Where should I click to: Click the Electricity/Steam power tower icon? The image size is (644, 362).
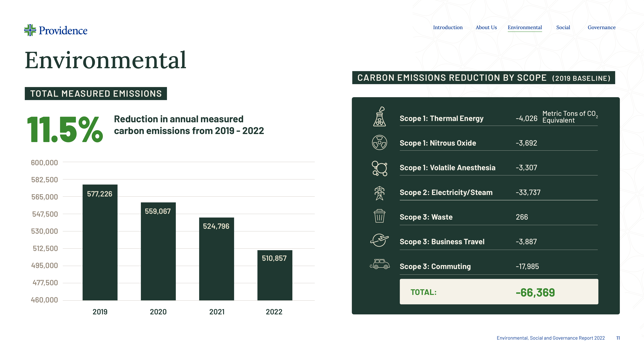(x=379, y=193)
